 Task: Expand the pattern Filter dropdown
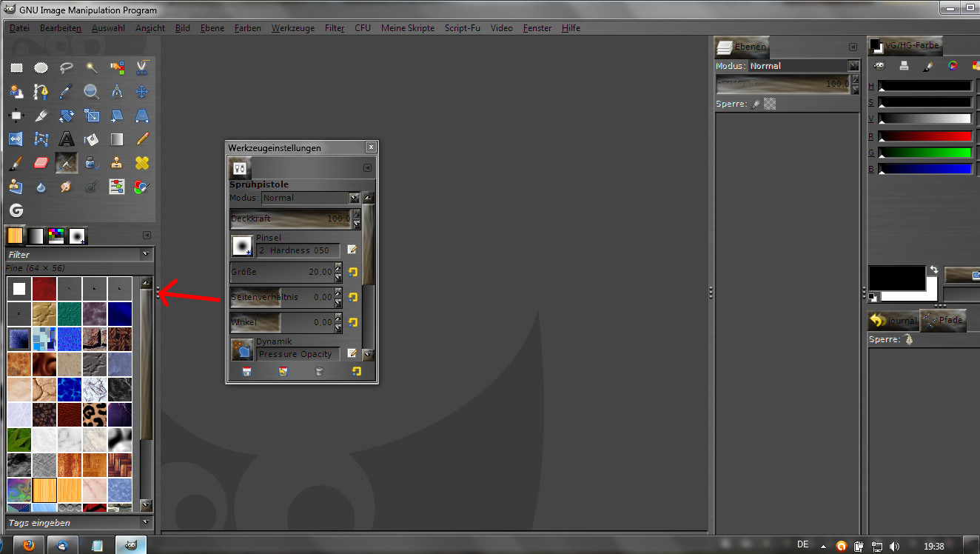click(x=146, y=254)
